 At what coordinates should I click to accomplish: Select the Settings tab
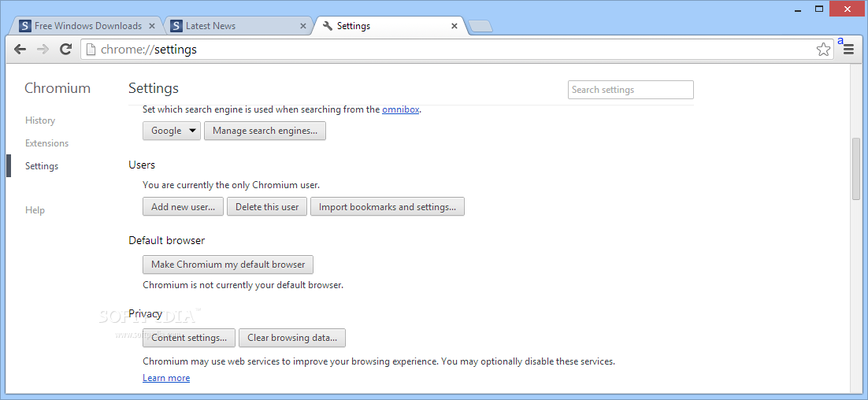point(390,26)
